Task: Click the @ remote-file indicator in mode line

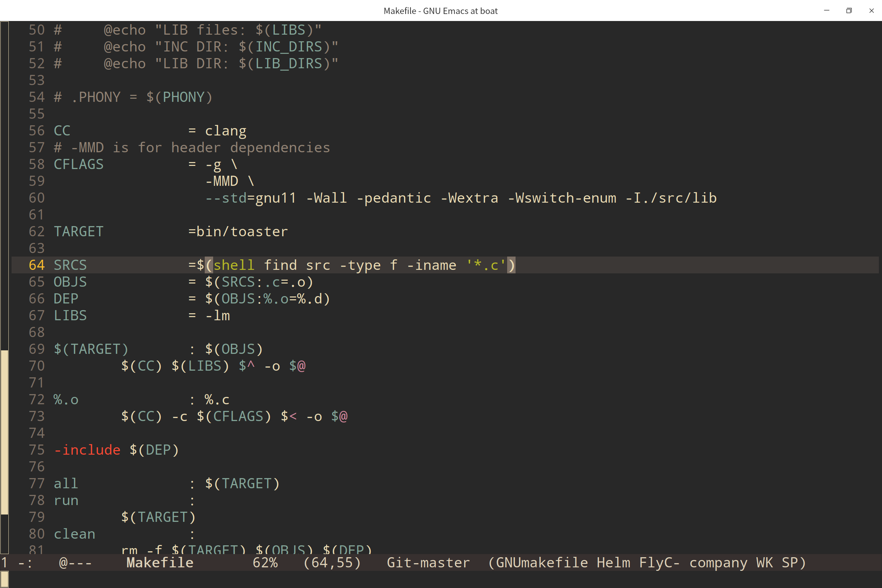Action: pos(63,562)
